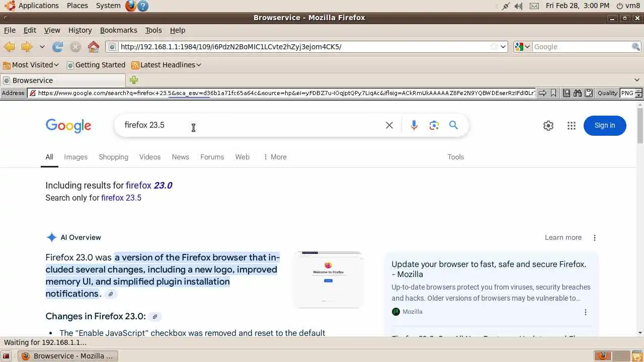Viewport: 644px width, 362px height.
Task: Open the History menu
Action: click(80, 30)
